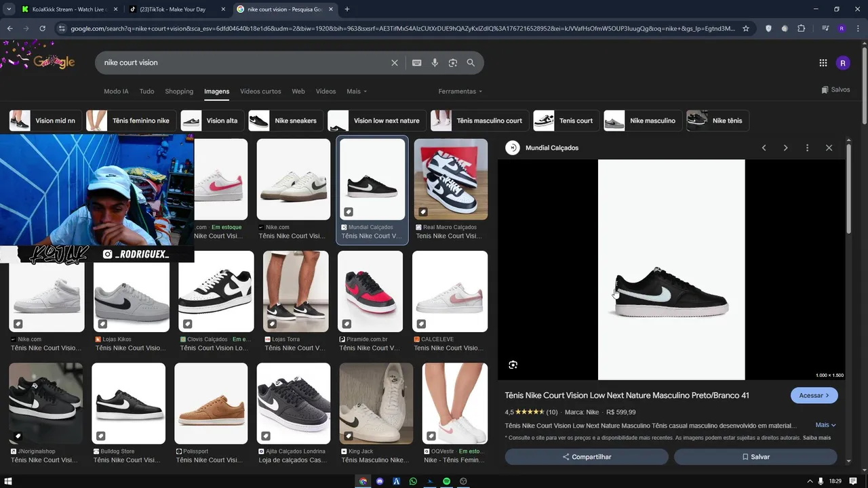
Task: Show previous image in preview panel
Action: [764, 148]
